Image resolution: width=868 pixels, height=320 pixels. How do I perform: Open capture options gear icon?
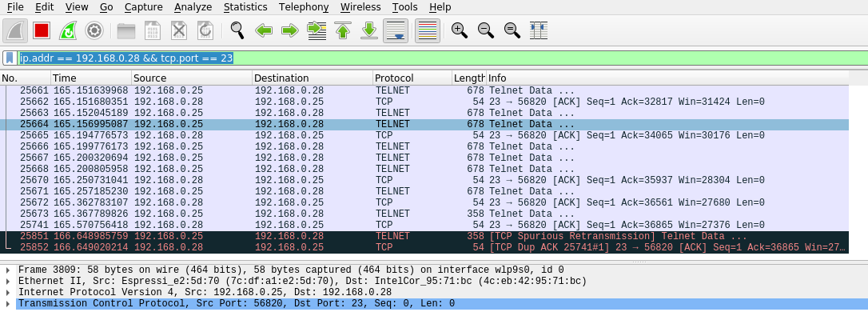tap(94, 30)
